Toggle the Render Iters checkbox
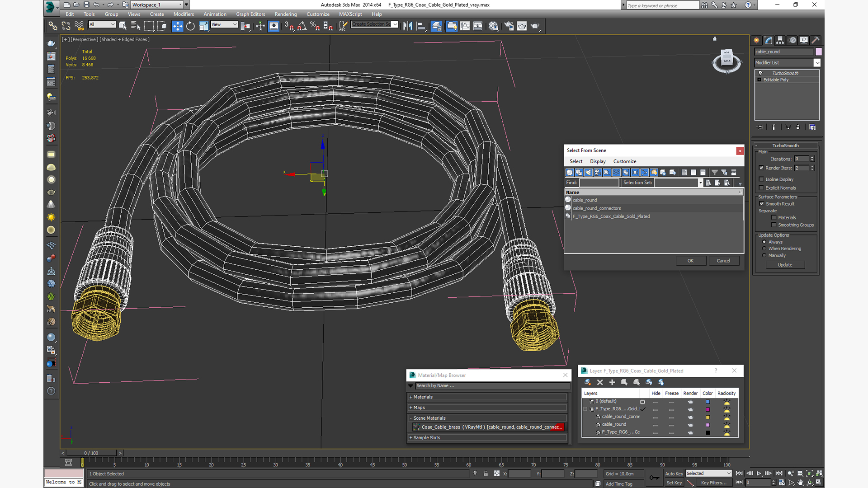This screenshot has width=868, height=488. pos(761,168)
